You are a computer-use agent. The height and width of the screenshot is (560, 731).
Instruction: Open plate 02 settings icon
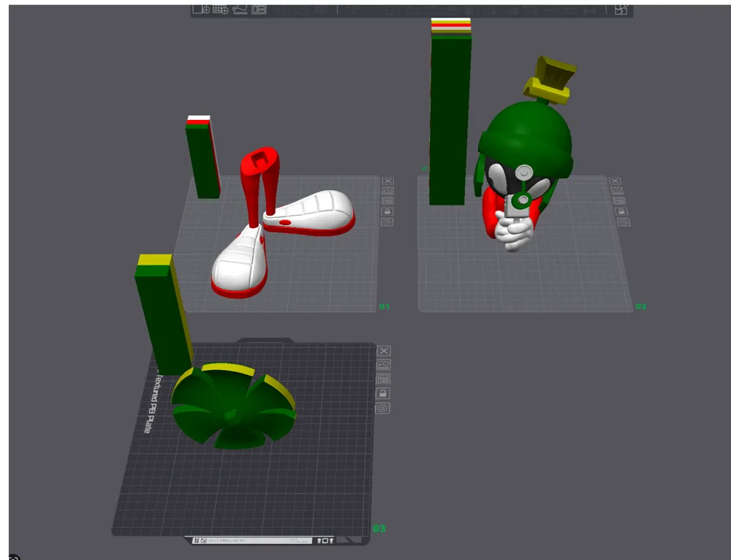coord(624,222)
